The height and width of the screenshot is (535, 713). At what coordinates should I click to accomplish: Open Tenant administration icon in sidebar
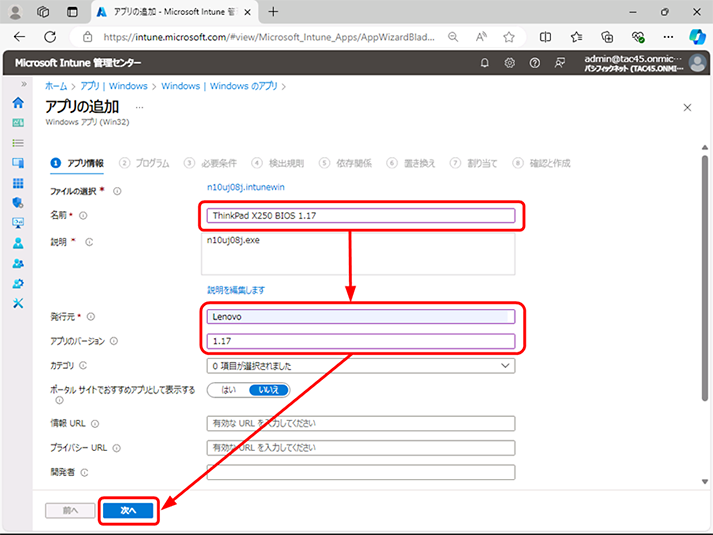18,284
